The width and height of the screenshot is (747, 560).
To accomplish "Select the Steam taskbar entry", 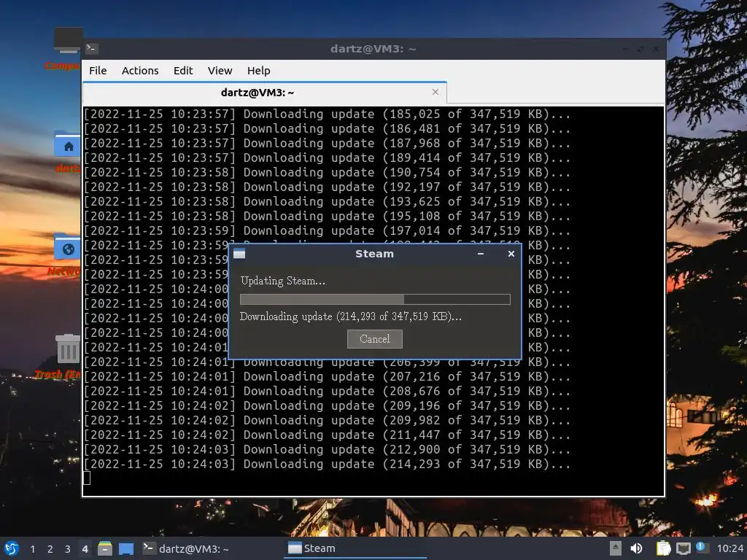I will pyautogui.click(x=355, y=548).
